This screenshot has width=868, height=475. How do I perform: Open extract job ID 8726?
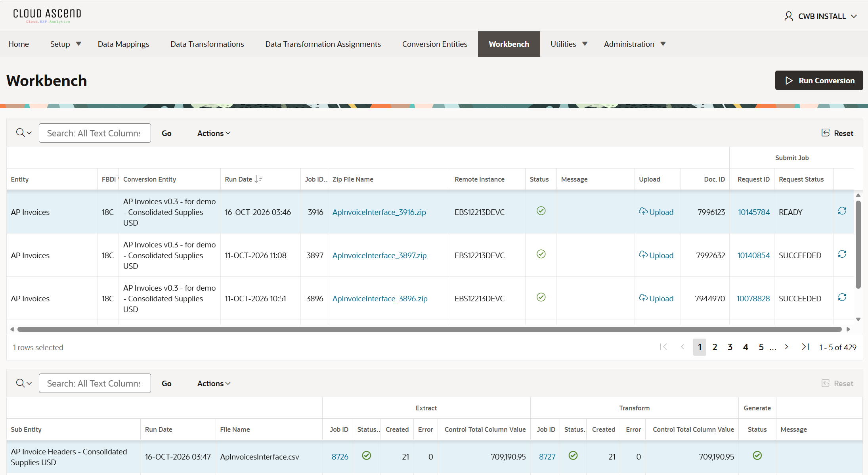pyautogui.click(x=340, y=457)
